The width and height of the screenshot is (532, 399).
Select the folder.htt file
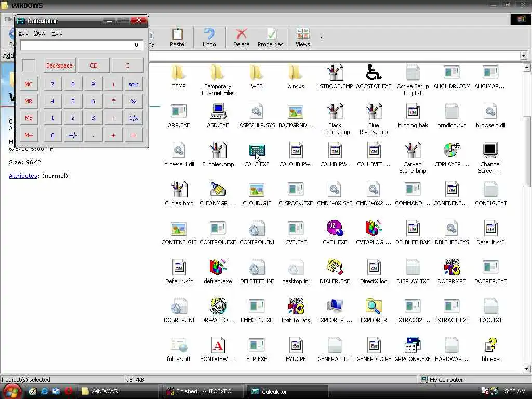pos(179,349)
